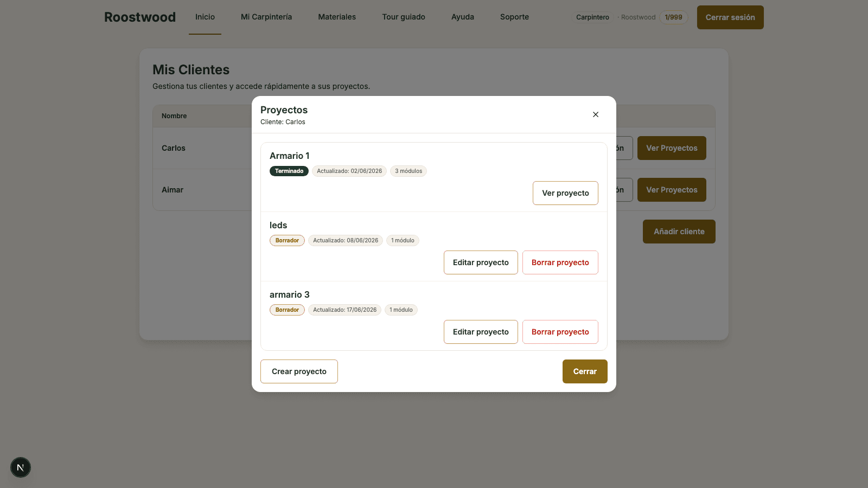
Task: Click 'Actualizado: 17/06/2026' label
Action: 344,310
